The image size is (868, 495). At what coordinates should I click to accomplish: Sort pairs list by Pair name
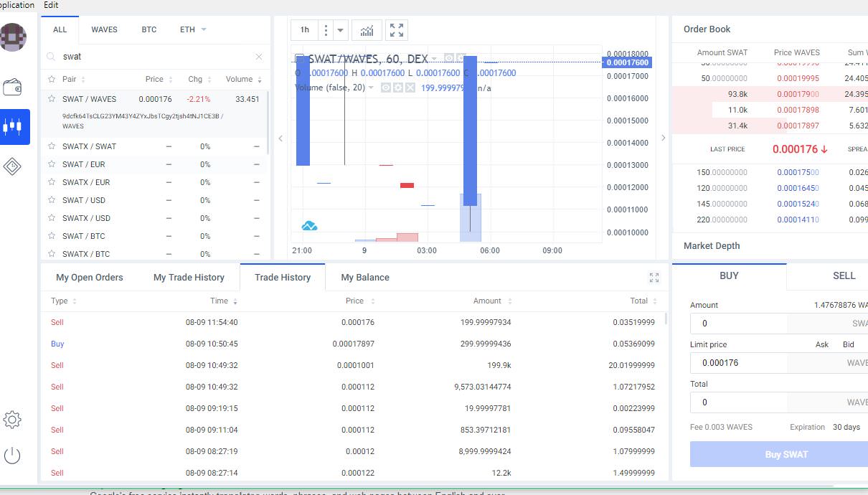[x=74, y=79]
